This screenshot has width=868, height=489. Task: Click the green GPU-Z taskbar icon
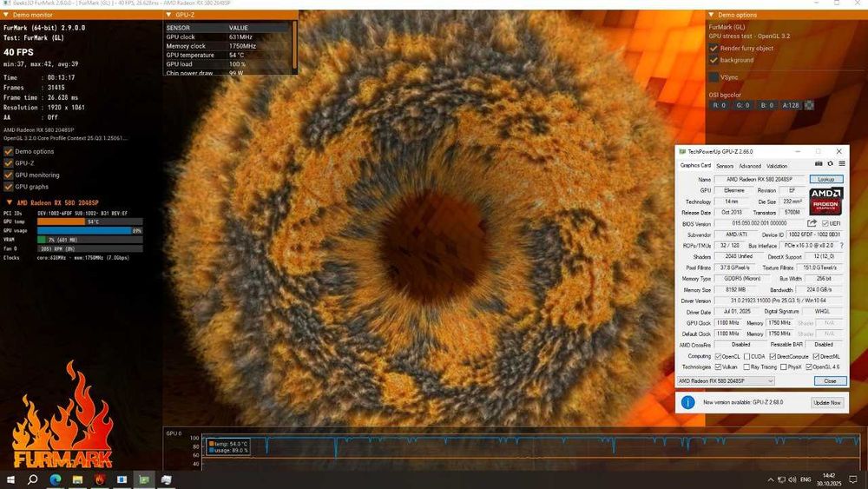(x=144, y=479)
